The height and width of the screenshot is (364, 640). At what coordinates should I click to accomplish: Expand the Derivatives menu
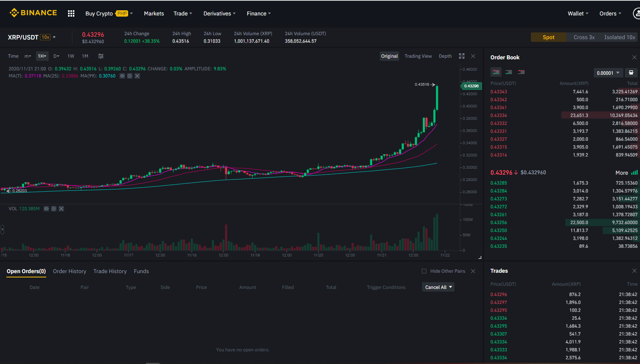pos(220,13)
